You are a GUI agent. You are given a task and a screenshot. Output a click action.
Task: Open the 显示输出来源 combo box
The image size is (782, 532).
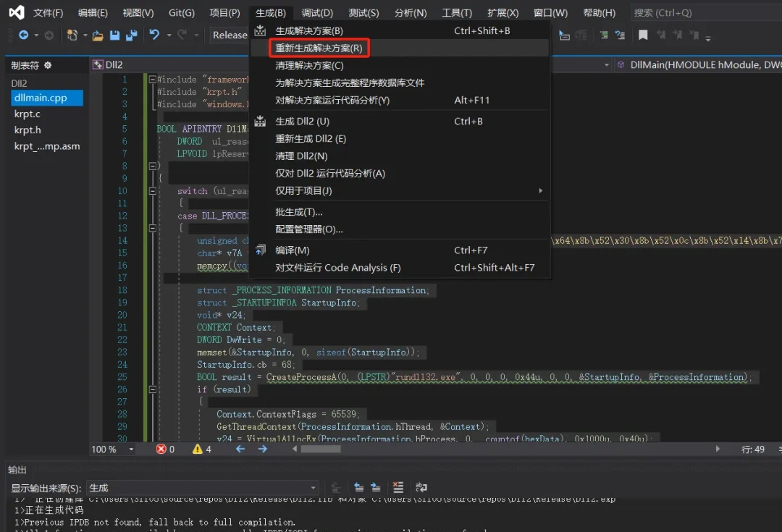[x=203, y=488]
